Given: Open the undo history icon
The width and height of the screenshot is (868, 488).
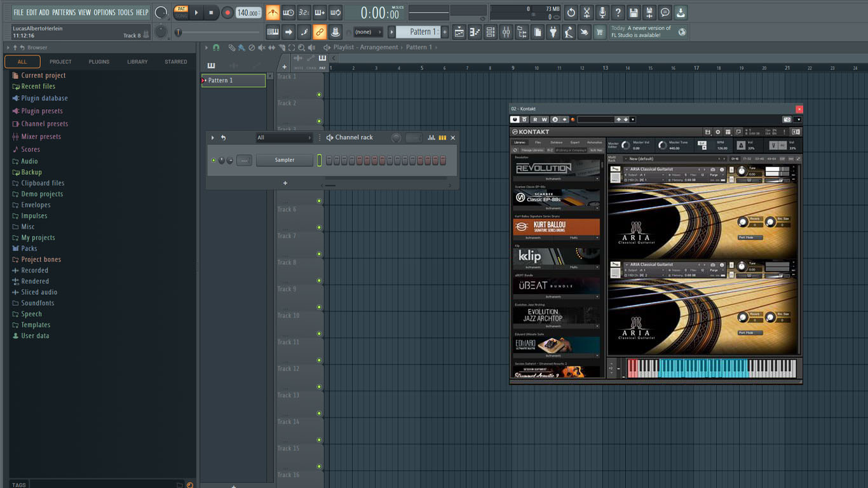Looking at the screenshot, I should point(571,12).
